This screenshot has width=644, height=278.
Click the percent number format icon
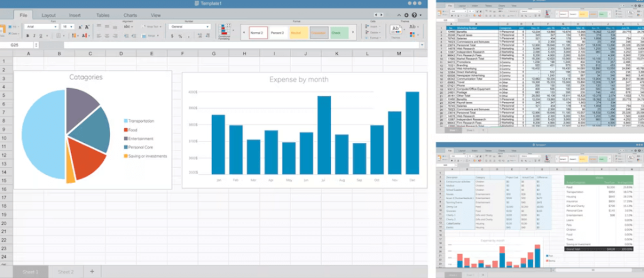click(179, 36)
